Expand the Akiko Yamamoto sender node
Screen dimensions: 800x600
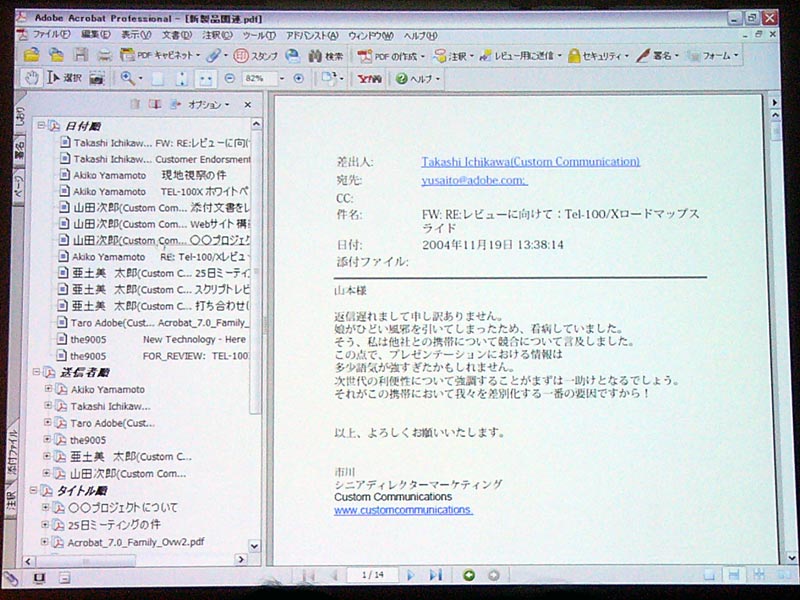coord(48,389)
